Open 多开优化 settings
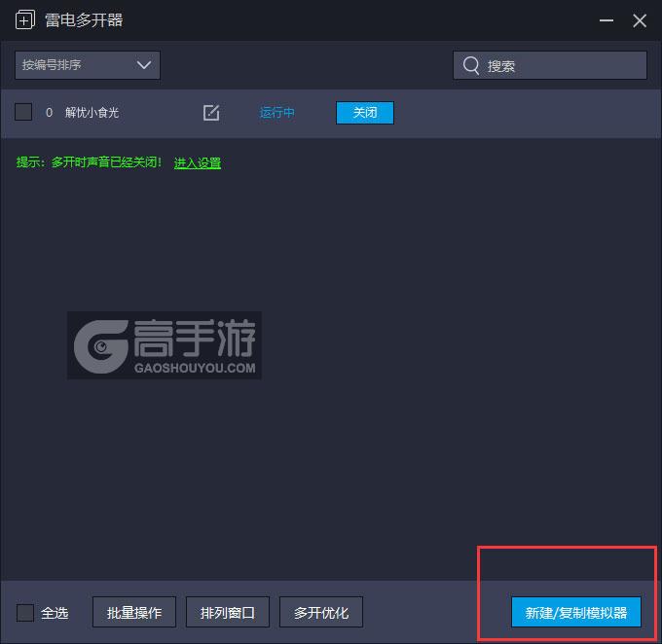 pyautogui.click(x=321, y=612)
